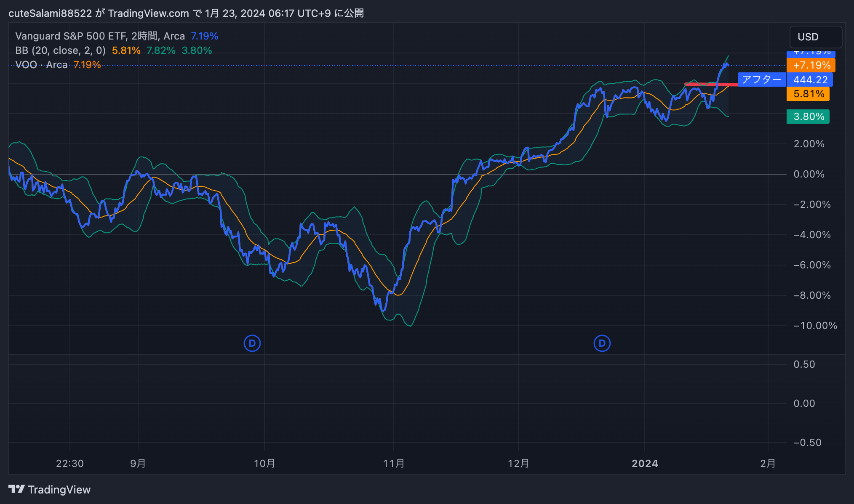This screenshot has height=504, width=854.
Task: Click the 0.50 label on the lower pane scale
Action: 804,364
